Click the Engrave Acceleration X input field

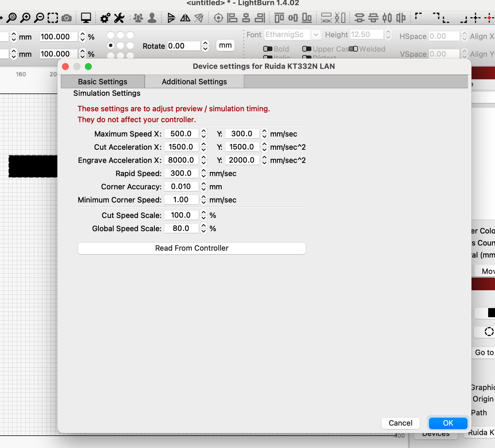pos(181,160)
